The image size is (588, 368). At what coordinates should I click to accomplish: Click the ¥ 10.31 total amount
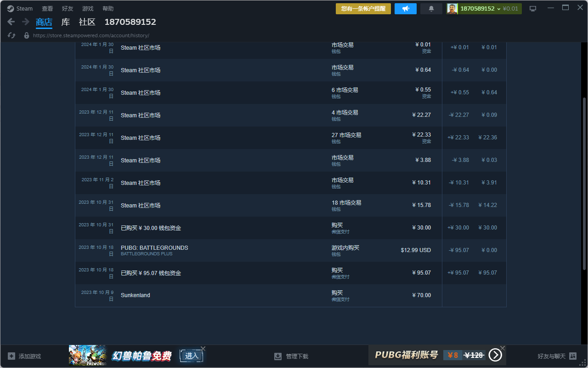[422, 183]
